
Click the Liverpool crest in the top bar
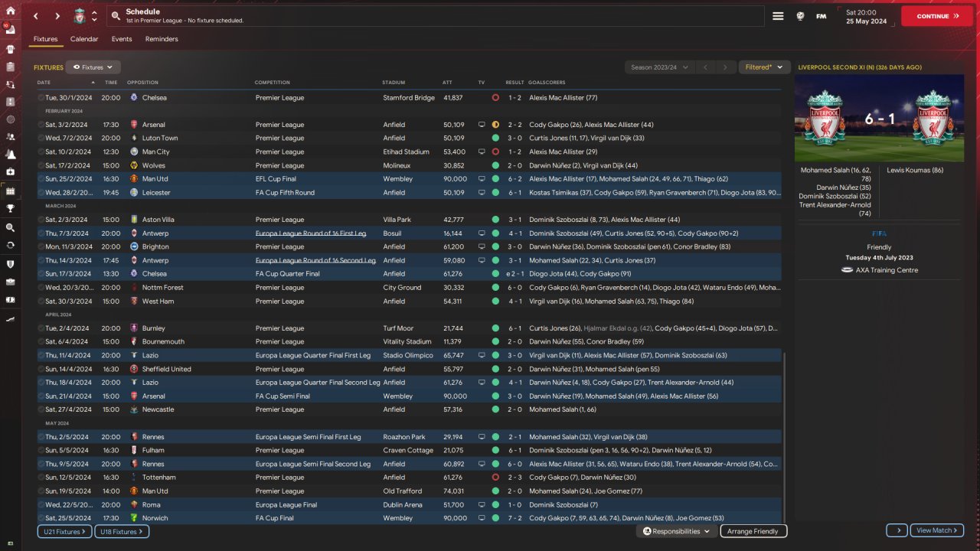(80, 16)
